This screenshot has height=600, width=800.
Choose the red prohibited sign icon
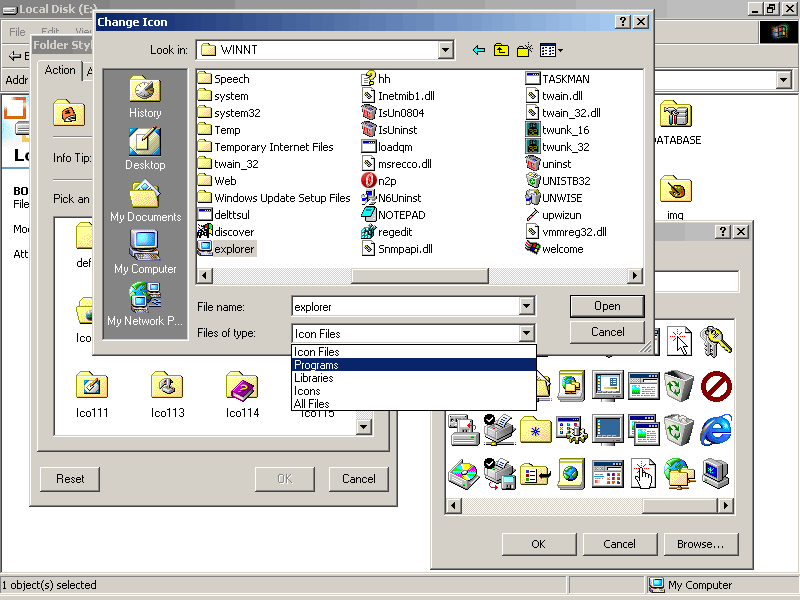click(x=716, y=386)
